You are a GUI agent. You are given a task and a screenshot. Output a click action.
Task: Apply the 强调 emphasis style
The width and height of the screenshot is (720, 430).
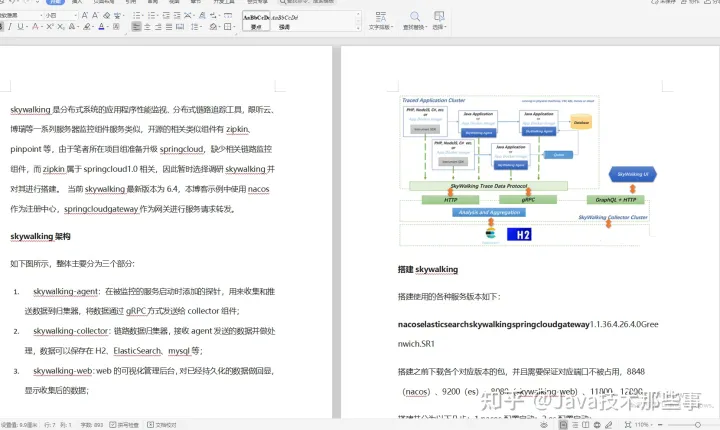pyautogui.click(x=284, y=21)
